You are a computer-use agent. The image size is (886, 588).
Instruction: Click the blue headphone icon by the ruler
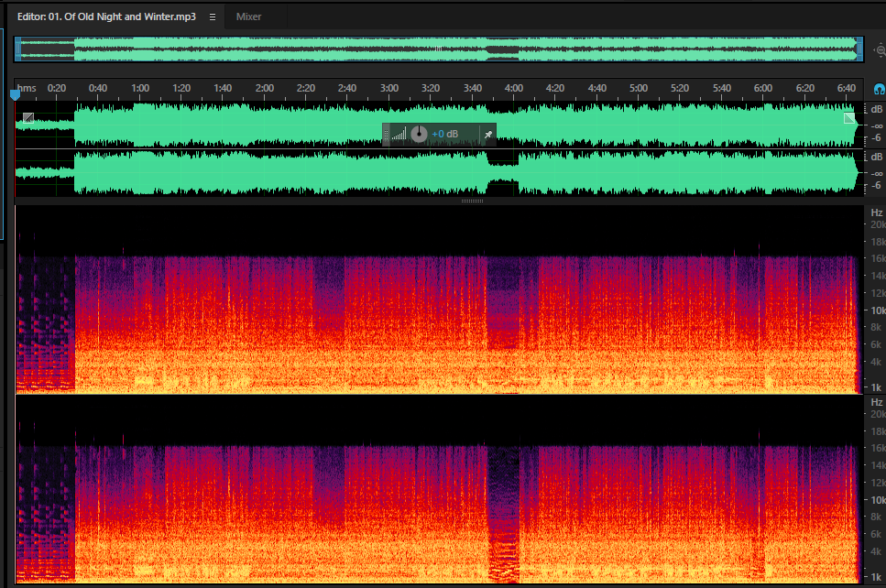pos(880,89)
